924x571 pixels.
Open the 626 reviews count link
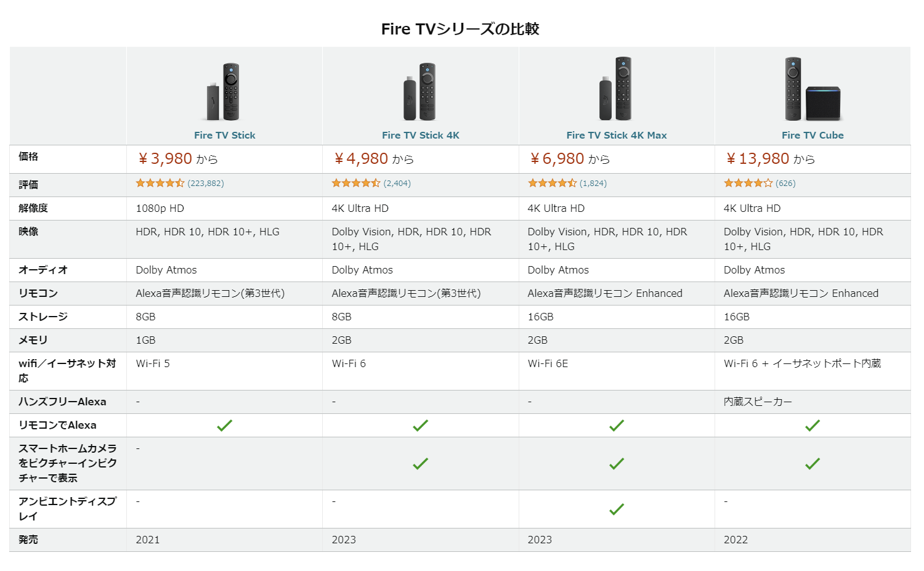point(785,184)
